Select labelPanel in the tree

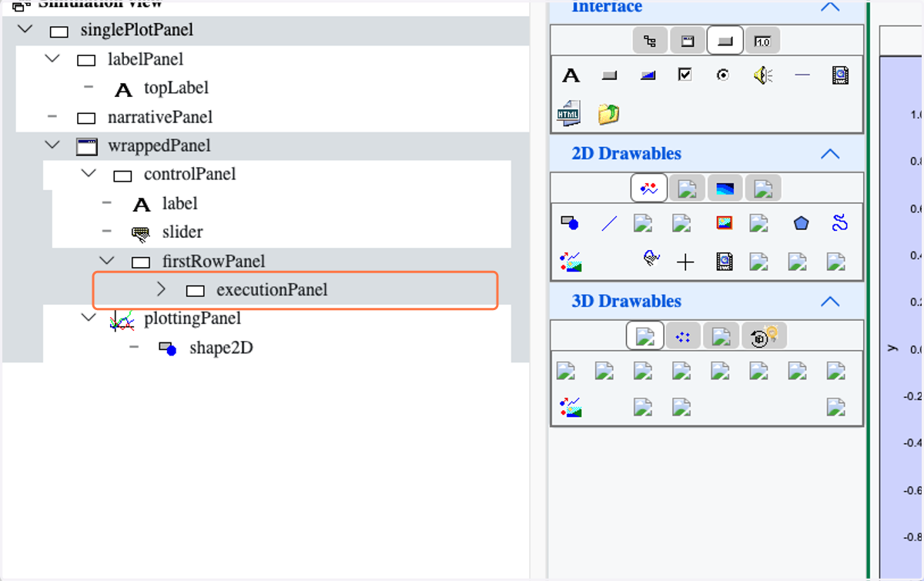pyautogui.click(x=146, y=59)
